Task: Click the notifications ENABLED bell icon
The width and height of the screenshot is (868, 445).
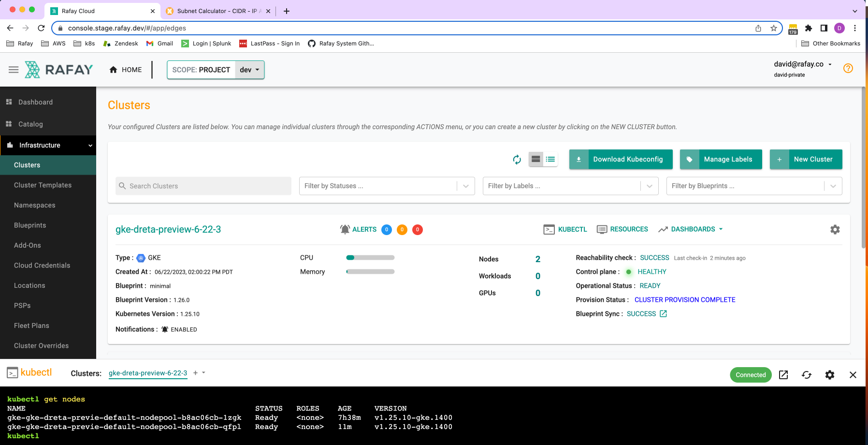Action: click(165, 329)
